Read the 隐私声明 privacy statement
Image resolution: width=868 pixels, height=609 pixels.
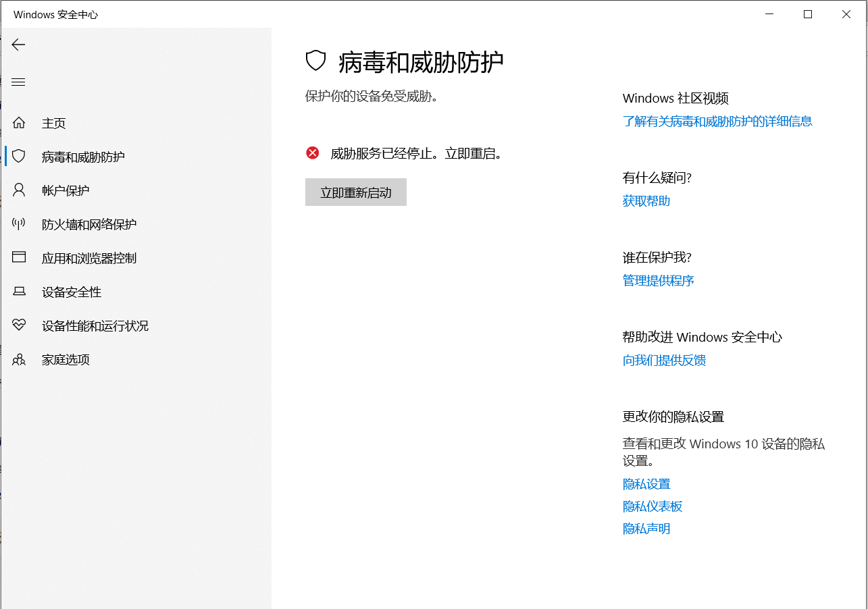pyautogui.click(x=646, y=529)
